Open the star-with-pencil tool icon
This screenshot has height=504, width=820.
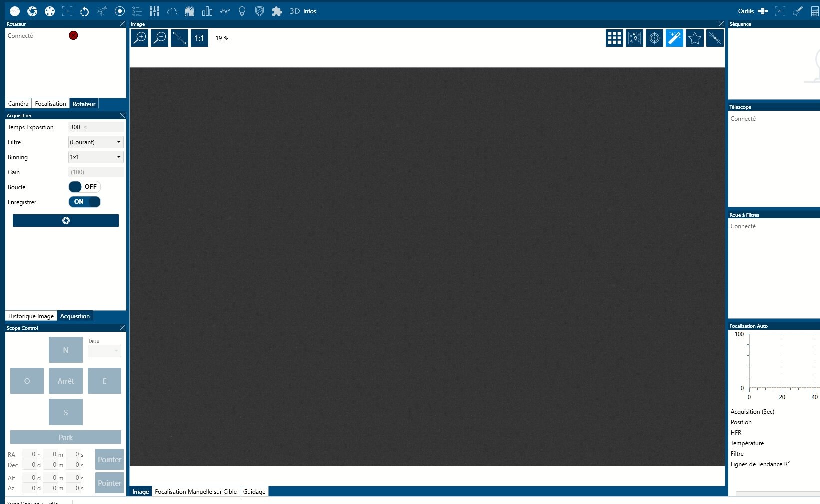tap(798, 11)
